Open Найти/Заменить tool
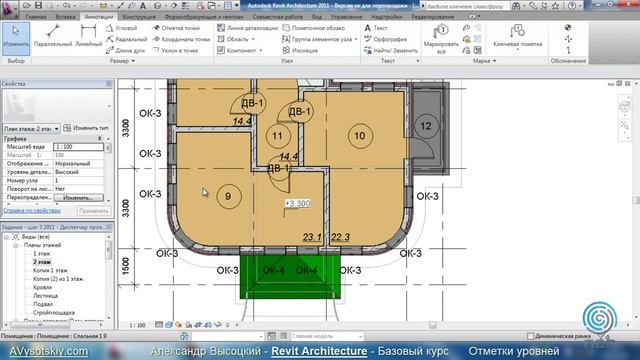This screenshot has width=640, height=360. [x=391, y=50]
